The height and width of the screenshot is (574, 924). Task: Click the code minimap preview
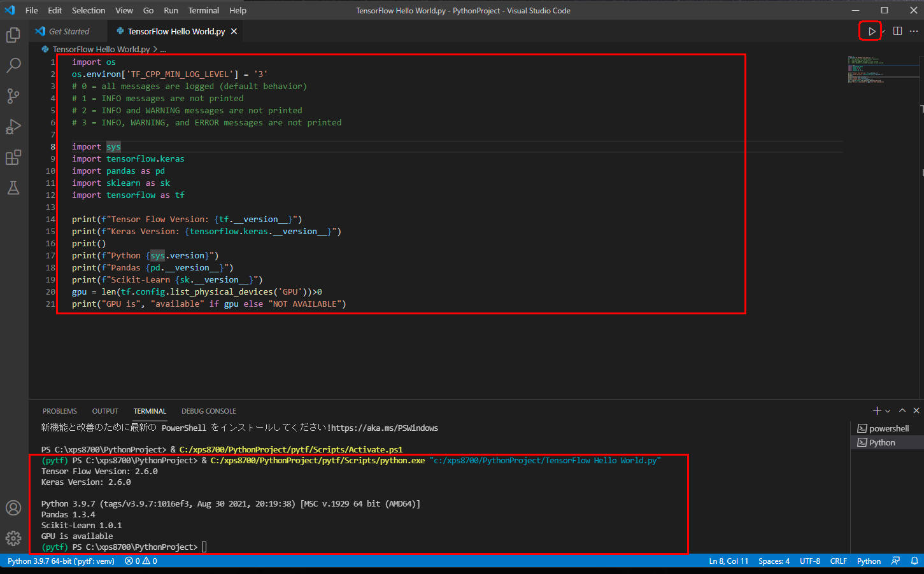click(866, 69)
